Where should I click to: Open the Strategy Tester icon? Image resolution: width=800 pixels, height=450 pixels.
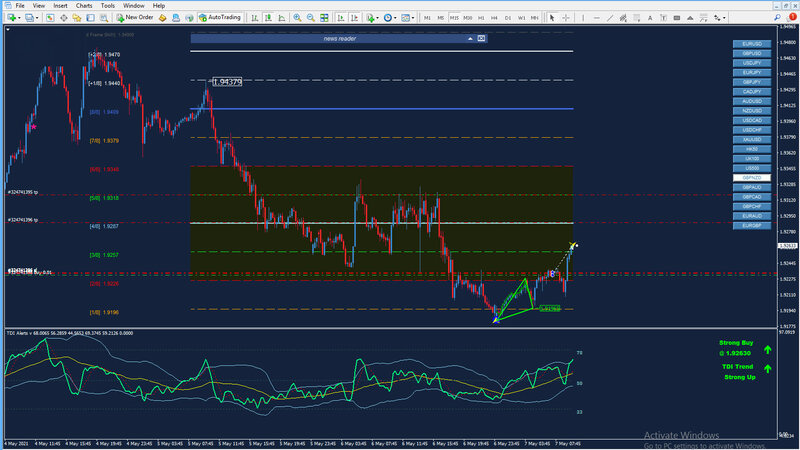click(x=104, y=18)
